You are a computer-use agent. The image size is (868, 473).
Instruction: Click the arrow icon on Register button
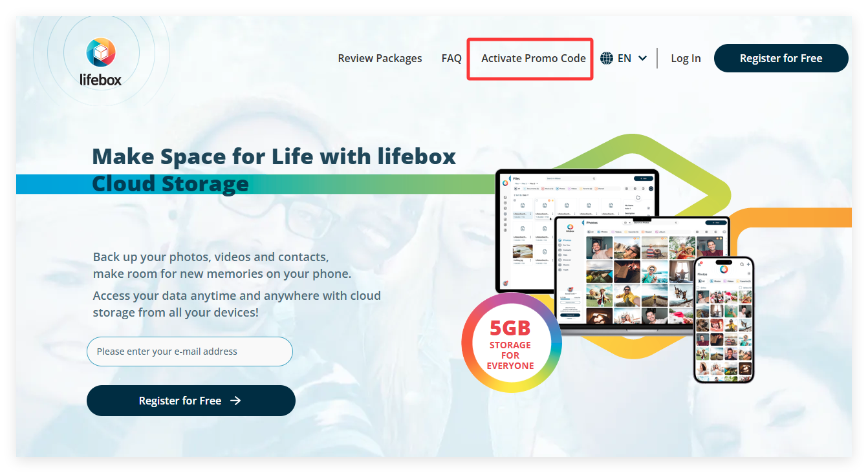click(235, 401)
